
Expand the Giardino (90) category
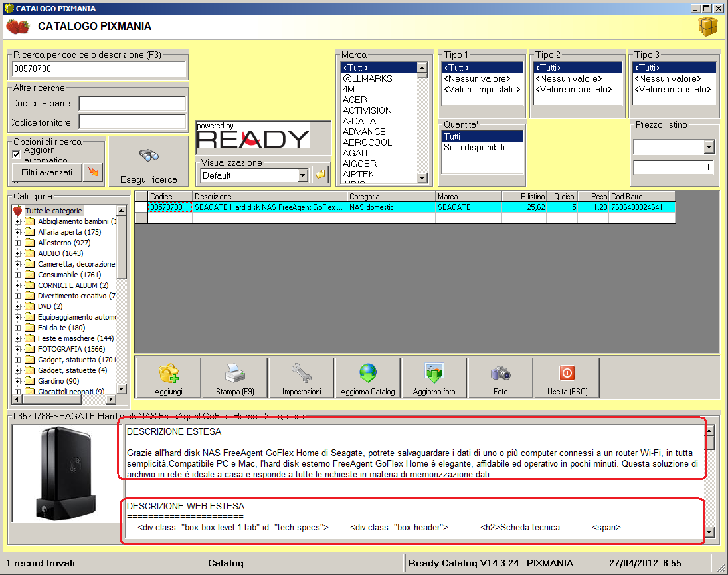18,381
